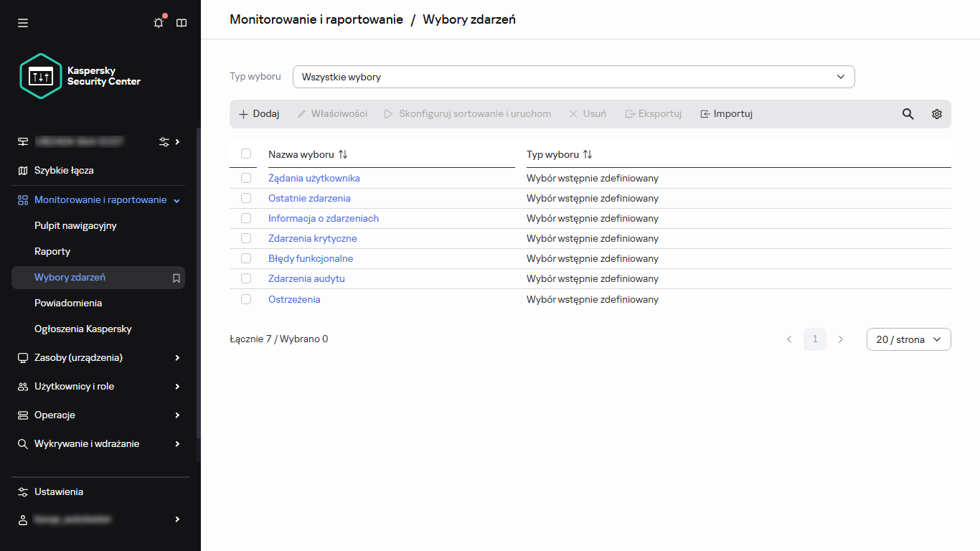Viewport: 980px width, 551px height.
Task: Click the Kaspersky Security Center logo
Action: point(40,75)
